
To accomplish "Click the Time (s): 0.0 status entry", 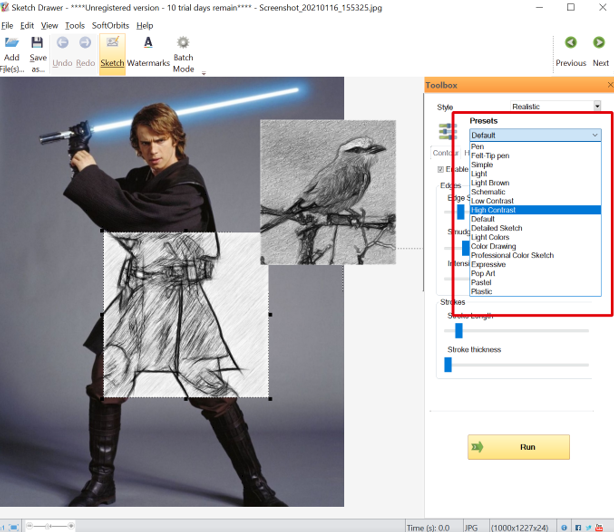I will click(428, 528).
